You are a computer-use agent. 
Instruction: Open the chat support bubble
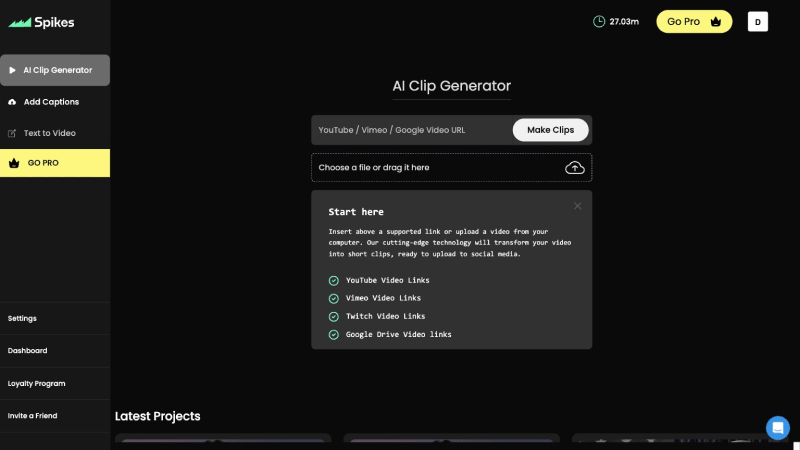777,427
